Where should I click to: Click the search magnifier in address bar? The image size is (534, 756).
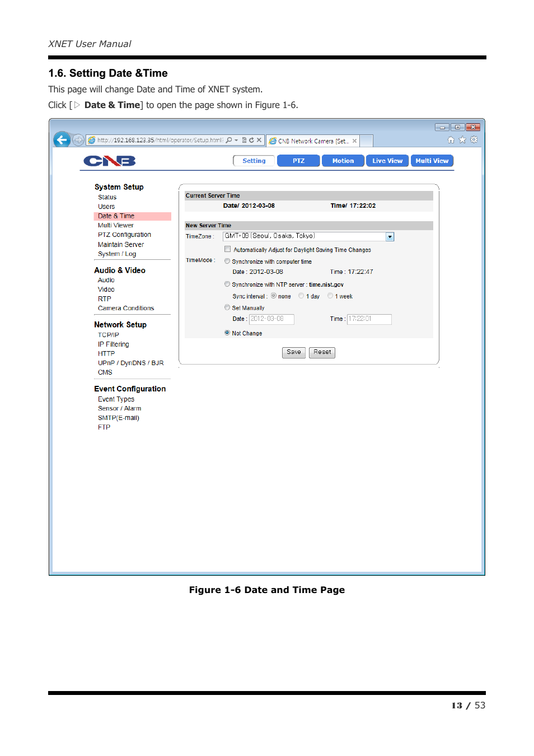tap(229, 140)
